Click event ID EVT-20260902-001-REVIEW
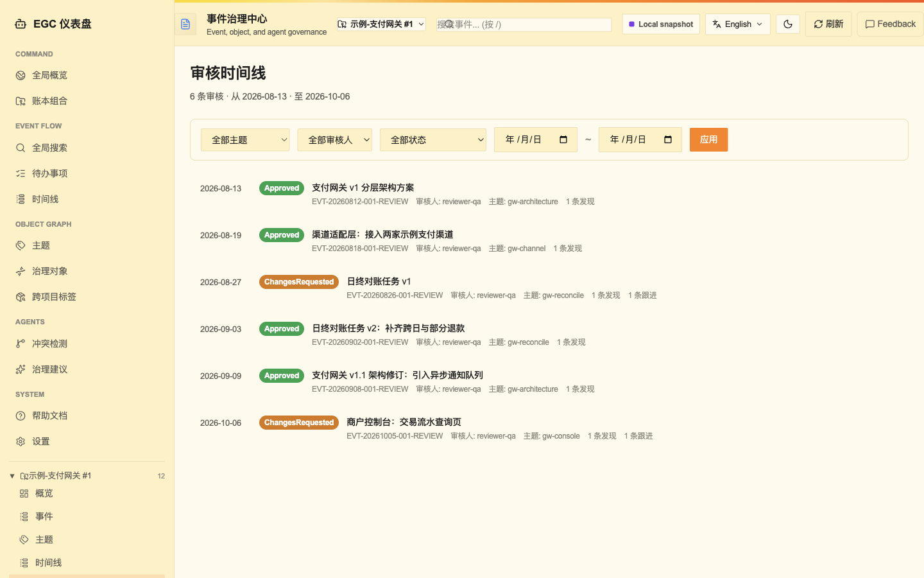The width and height of the screenshot is (924, 578). pos(360,342)
